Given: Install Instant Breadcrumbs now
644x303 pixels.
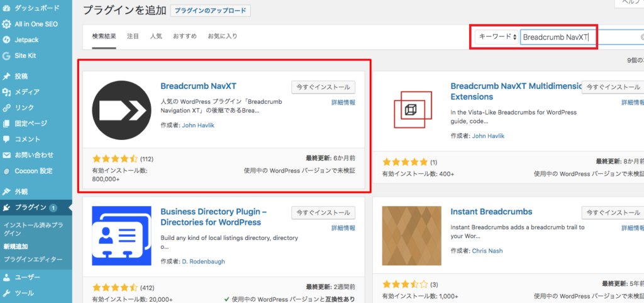Looking at the screenshot, I should point(613,212).
